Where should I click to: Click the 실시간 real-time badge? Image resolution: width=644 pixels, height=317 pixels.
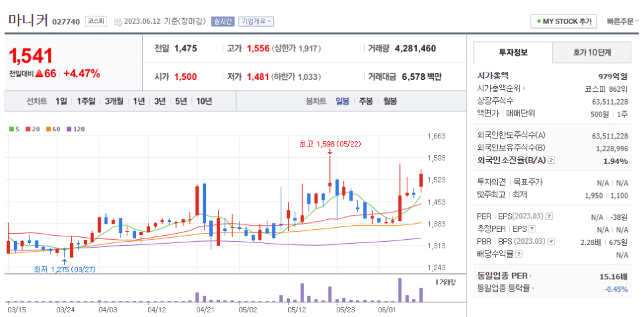point(223,21)
